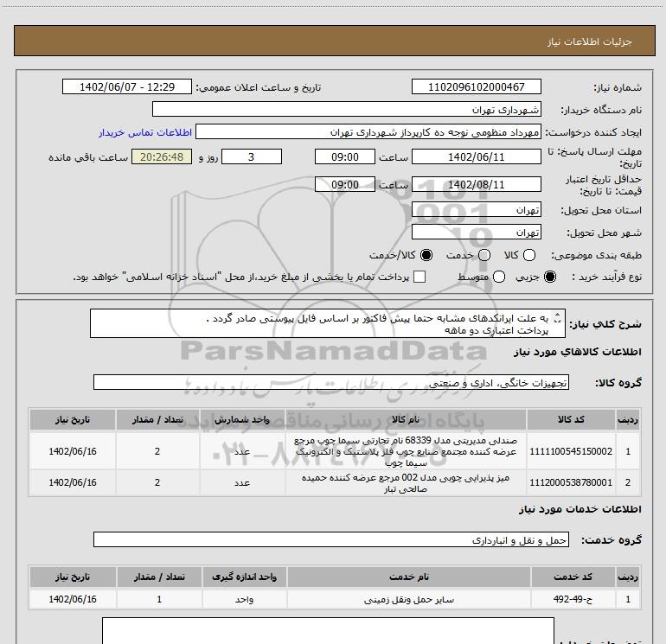The height and width of the screenshot is (644, 666).
Task: Click the buyer organization field شهرداری تهران
Action: 347,110
